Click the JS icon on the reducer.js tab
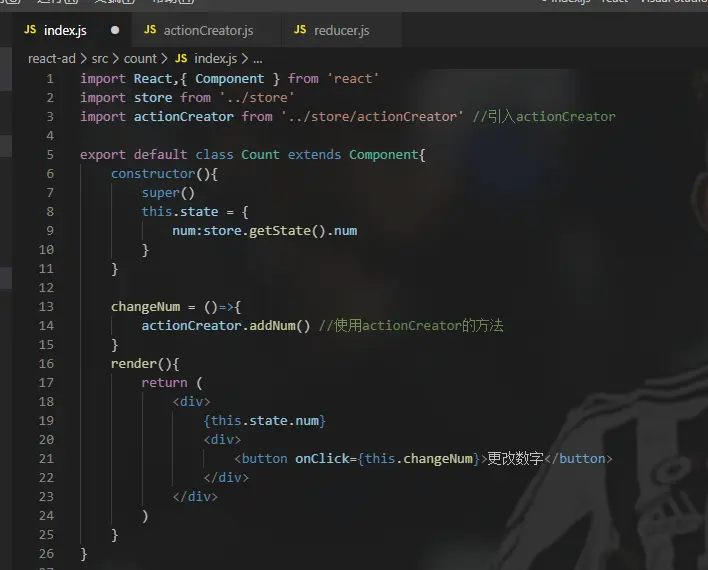 [300, 30]
